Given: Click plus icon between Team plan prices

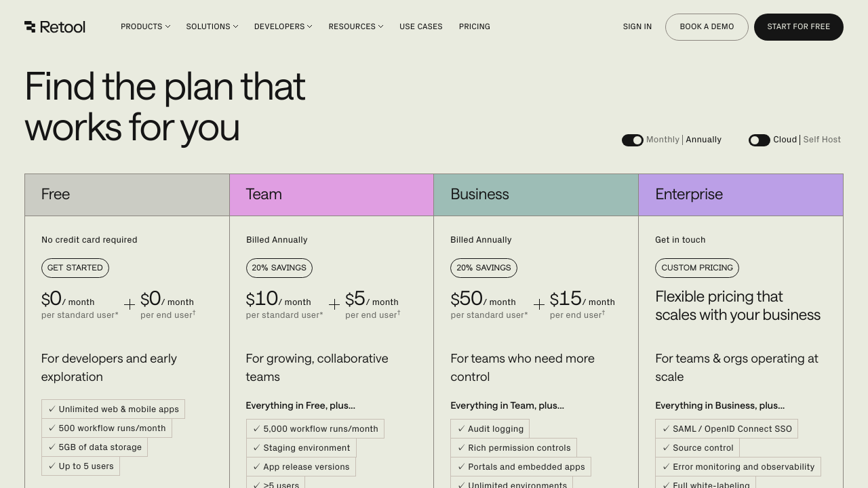Looking at the screenshot, I should pyautogui.click(x=334, y=304).
